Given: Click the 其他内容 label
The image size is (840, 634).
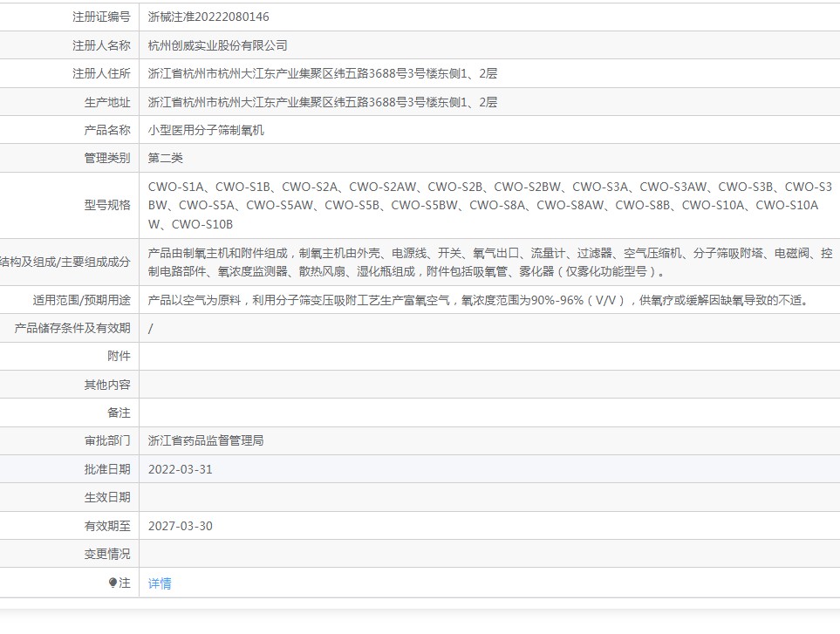Looking at the screenshot, I should pos(107,385).
